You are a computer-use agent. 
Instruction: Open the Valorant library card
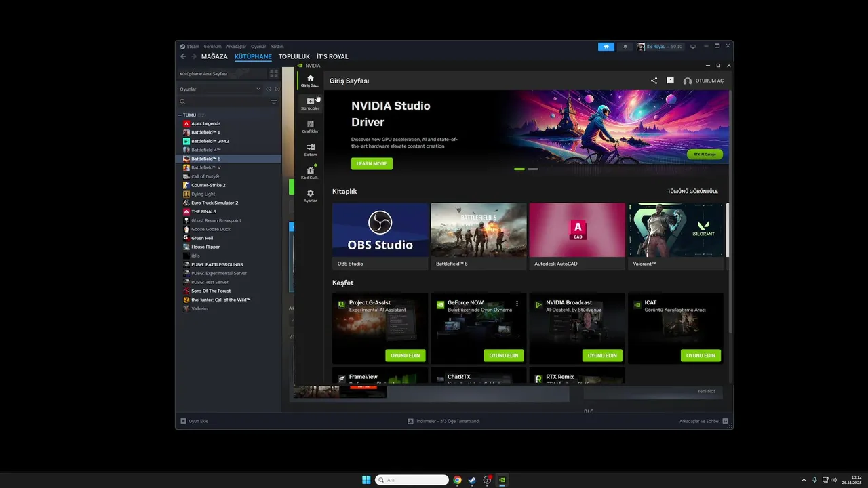[675, 237]
